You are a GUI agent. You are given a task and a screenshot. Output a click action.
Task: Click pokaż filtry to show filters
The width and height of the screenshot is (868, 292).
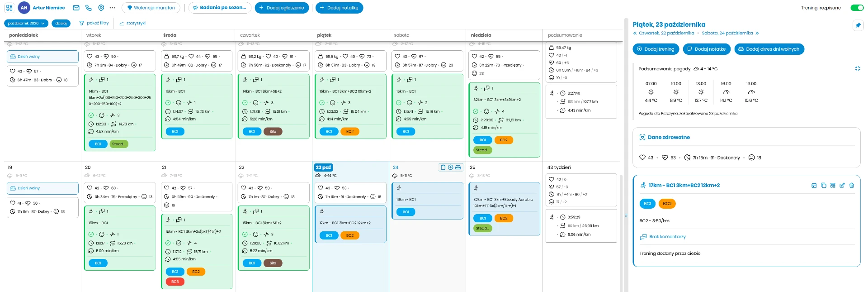coord(94,23)
